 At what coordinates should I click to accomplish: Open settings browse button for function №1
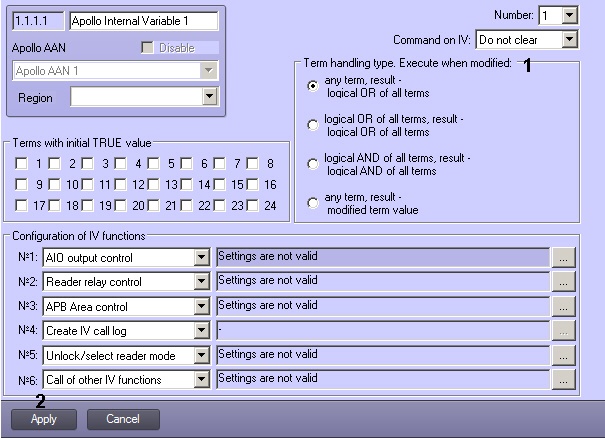pos(563,257)
